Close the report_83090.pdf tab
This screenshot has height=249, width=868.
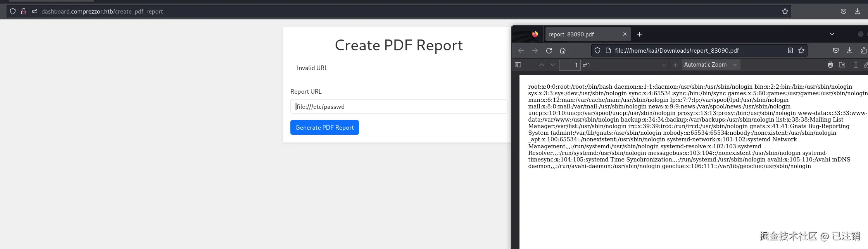tap(625, 34)
